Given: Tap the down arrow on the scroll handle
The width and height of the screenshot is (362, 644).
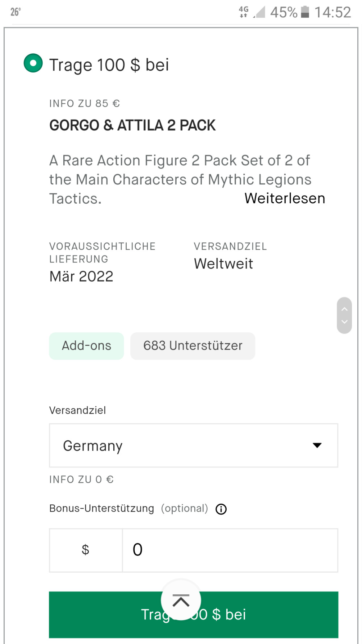Looking at the screenshot, I should pyautogui.click(x=345, y=322).
